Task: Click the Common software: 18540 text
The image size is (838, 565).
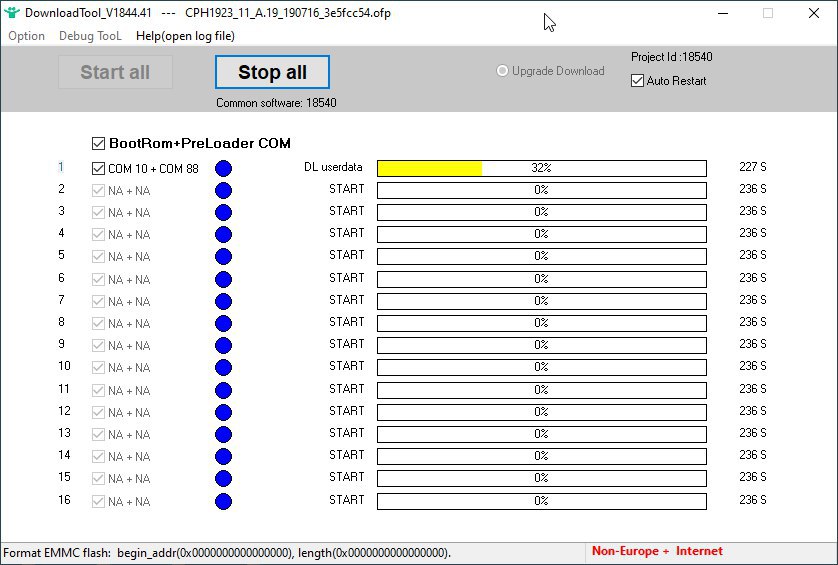Action: (276, 103)
